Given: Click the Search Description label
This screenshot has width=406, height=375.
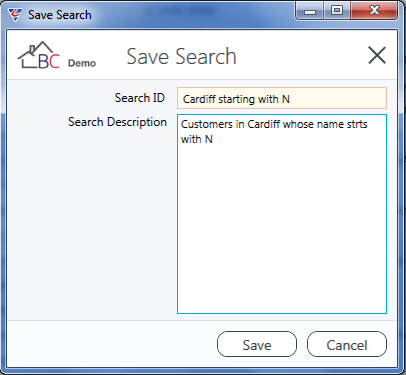Looking at the screenshot, I should 117,122.
